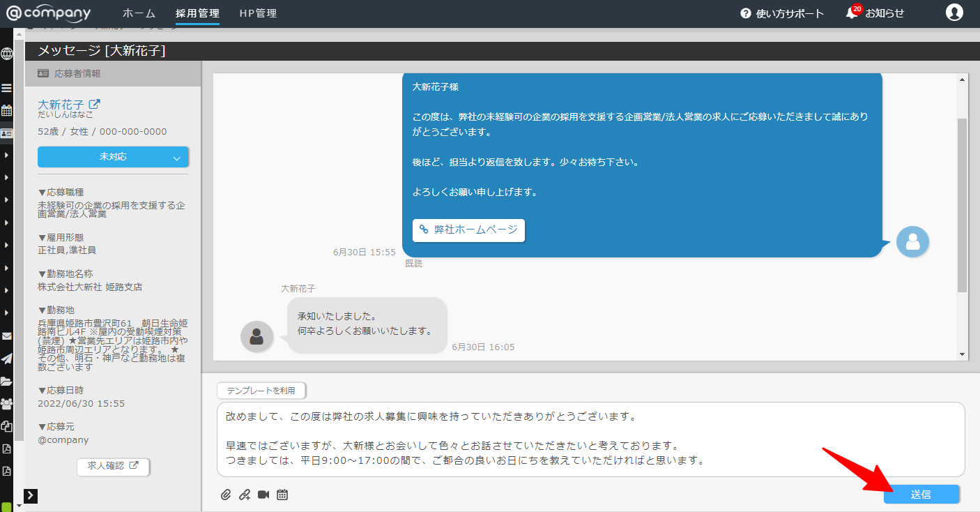This screenshot has width=980, height=512.
Task: Click テンプレートを利用 button
Action: click(261, 391)
